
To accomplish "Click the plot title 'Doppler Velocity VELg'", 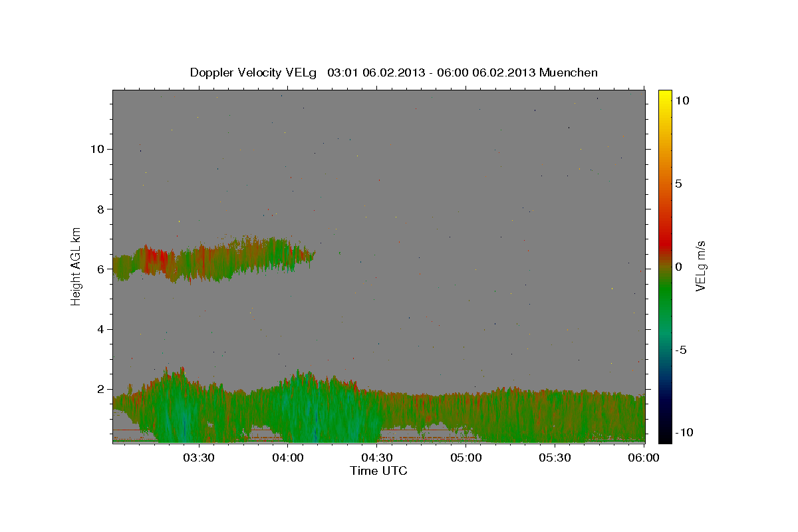I will click(x=255, y=72).
